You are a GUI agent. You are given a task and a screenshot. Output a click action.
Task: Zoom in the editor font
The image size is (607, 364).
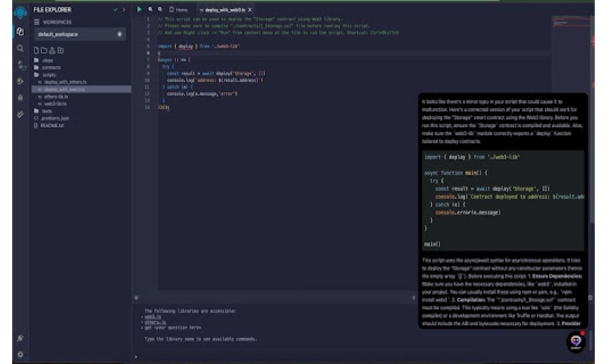coord(160,9)
